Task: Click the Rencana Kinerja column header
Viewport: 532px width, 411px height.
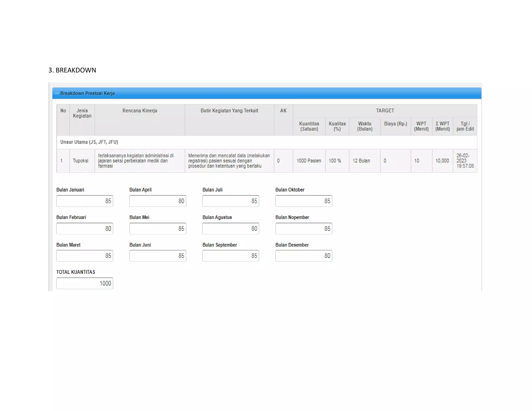Action: click(140, 111)
